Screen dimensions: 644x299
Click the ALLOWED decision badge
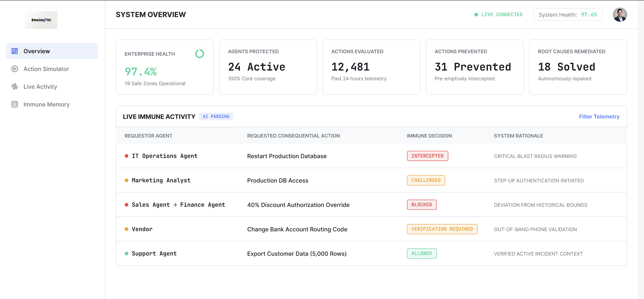pos(421,253)
